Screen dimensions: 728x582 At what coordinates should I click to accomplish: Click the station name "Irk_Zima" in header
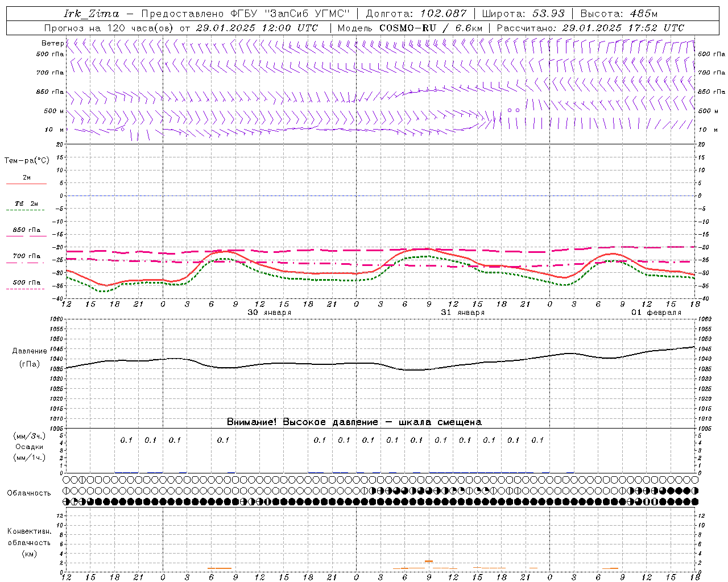tap(92, 14)
